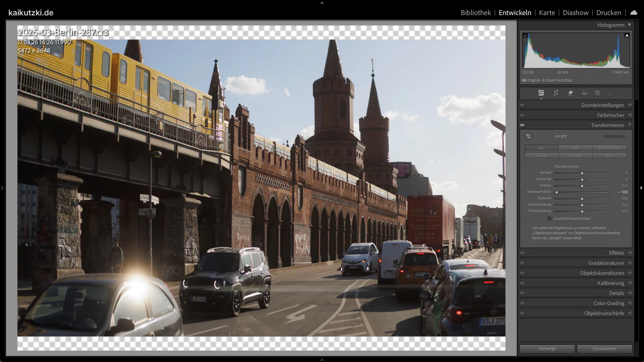
Task: Toggle highlight clipping indicator in histogram
Action: (627, 35)
